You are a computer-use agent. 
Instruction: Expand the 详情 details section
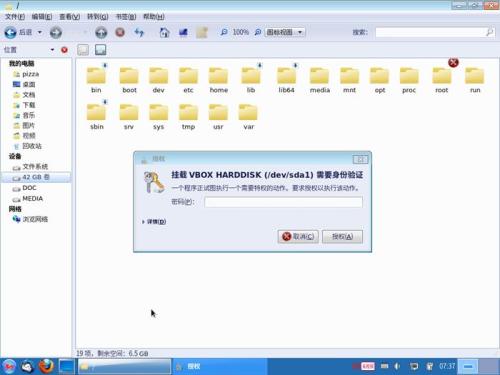(154, 222)
